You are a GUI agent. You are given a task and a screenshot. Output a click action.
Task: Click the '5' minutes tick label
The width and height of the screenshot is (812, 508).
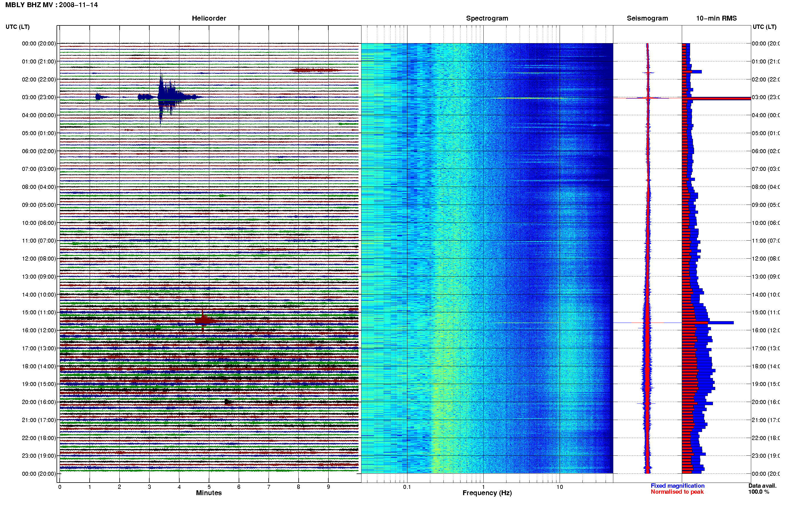[209, 487]
